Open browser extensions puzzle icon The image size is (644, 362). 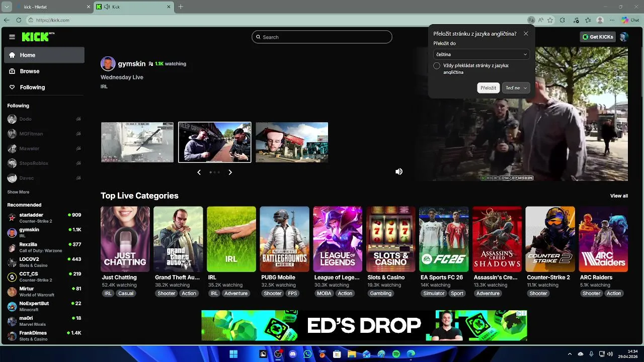tap(562, 20)
